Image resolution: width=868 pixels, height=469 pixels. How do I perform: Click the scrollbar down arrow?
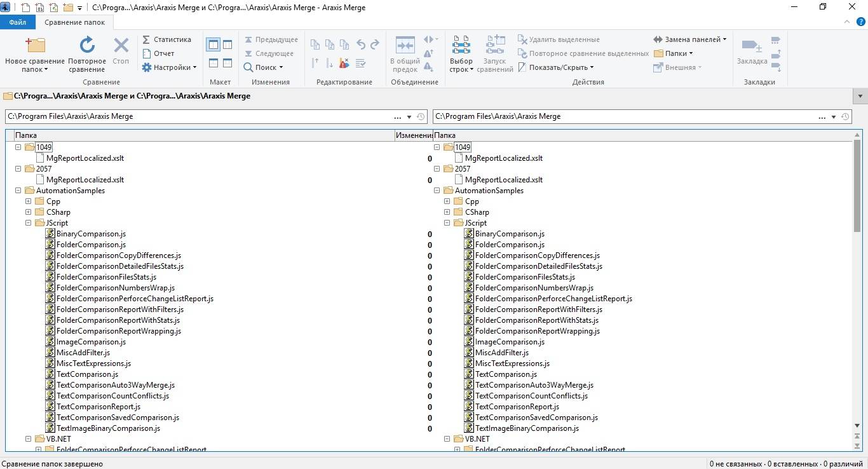tap(857, 426)
